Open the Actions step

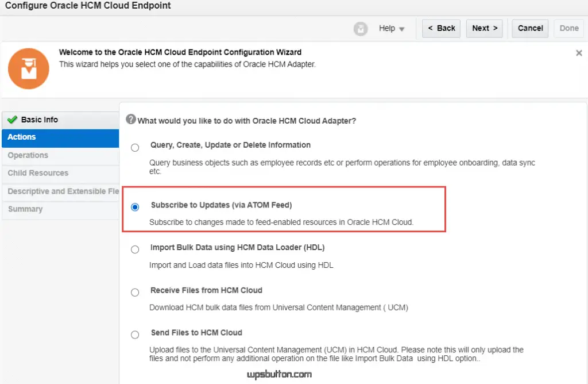click(x=60, y=138)
